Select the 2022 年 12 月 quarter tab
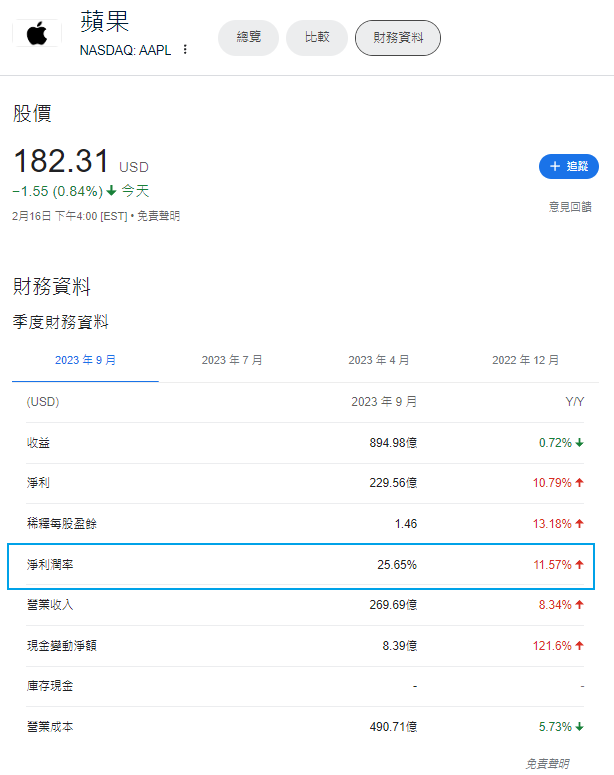614x775 pixels. (525, 360)
